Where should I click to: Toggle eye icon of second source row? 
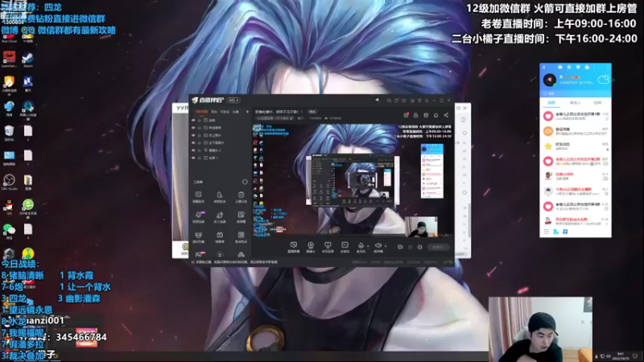(193, 128)
